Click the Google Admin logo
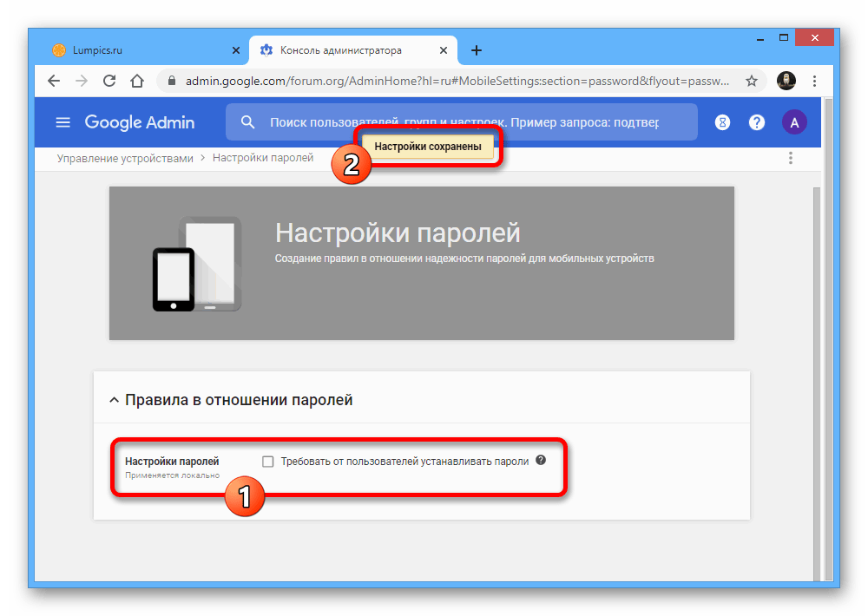This screenshot has height=616, width=868. [140, 122]
